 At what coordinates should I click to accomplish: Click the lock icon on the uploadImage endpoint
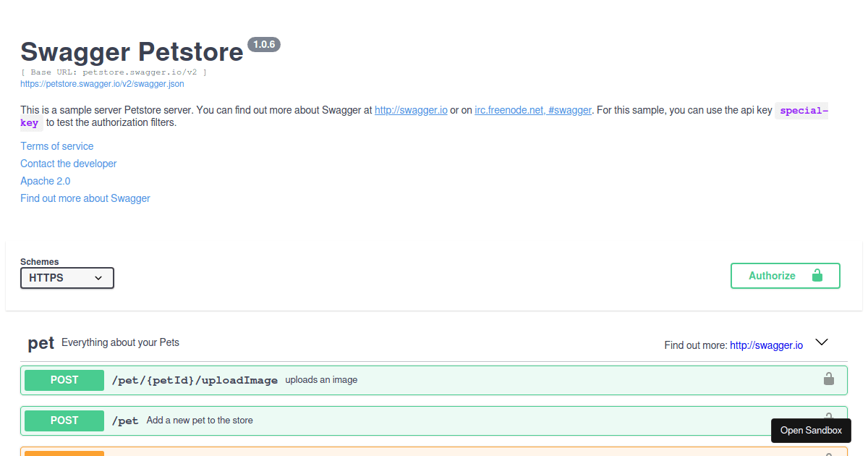[x=828, y=378]
